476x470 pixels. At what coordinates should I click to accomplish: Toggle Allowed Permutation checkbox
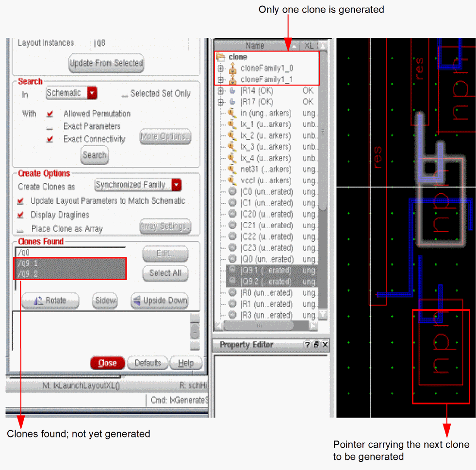(x=50, y=114)
